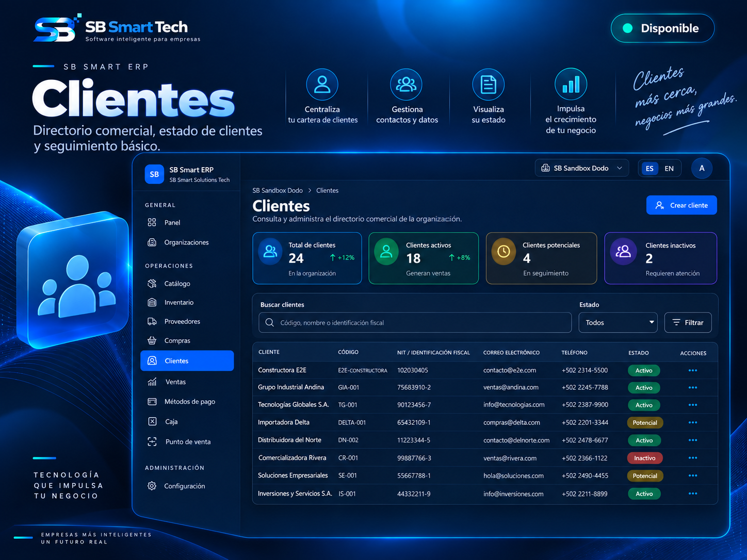Click email contacto@e2e.com

pos(510,370)
